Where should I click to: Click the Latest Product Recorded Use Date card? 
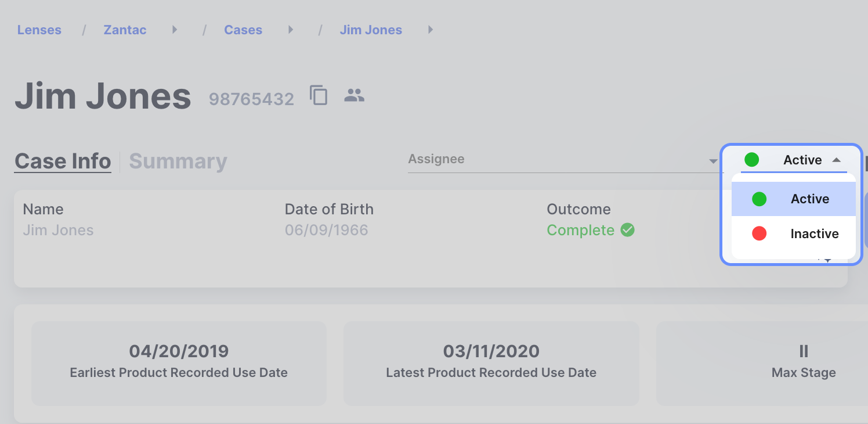(491, 363)
